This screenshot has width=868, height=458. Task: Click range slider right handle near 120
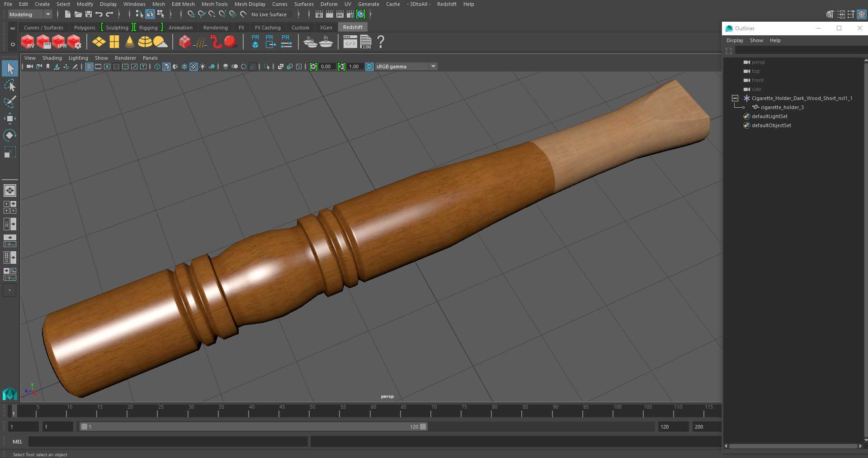click(423, 427)
